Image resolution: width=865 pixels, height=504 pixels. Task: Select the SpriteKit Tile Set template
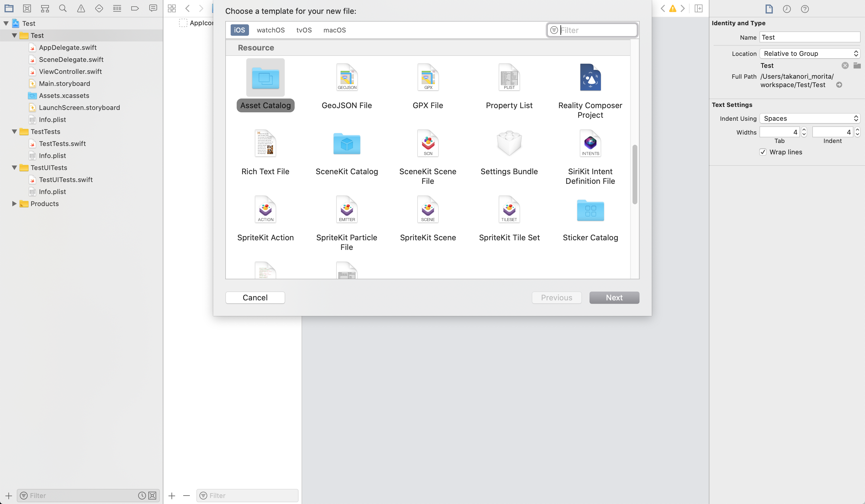point(509,218)
